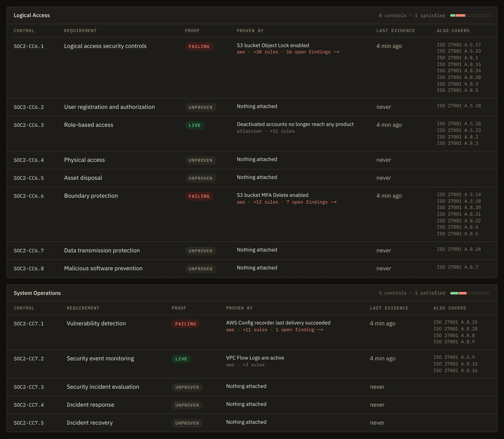Click ISO 27001 A.5.17 mapping
The image size is (504, 439).
pyautogui.click(x=459, y=45)
